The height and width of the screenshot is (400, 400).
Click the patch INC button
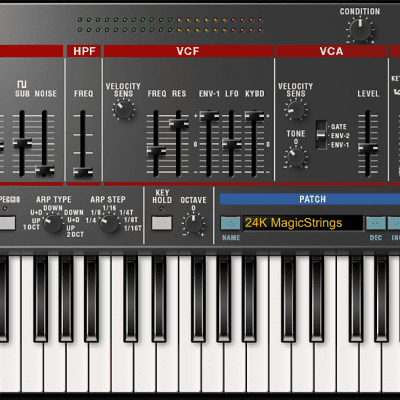(394, 223)
